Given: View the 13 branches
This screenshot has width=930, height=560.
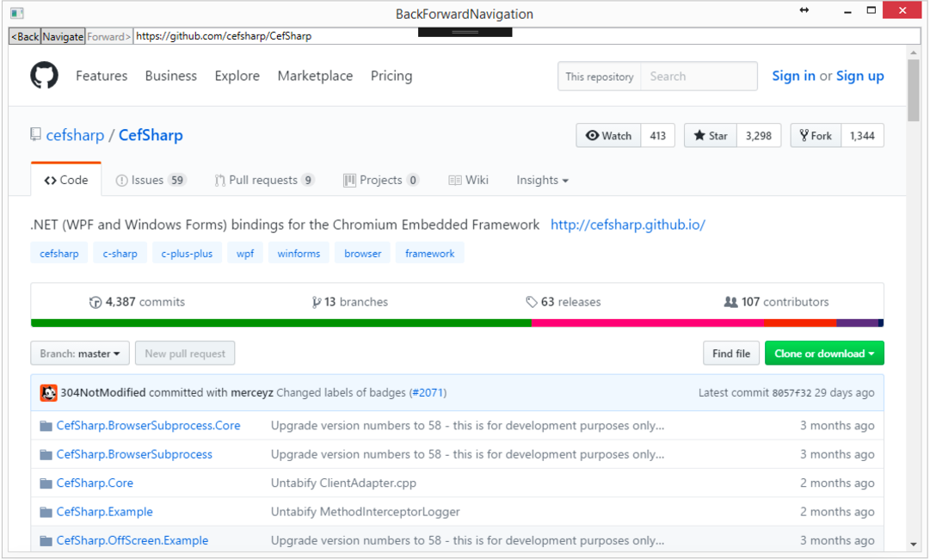Looking at the screenshot, I should pos(350,302).
